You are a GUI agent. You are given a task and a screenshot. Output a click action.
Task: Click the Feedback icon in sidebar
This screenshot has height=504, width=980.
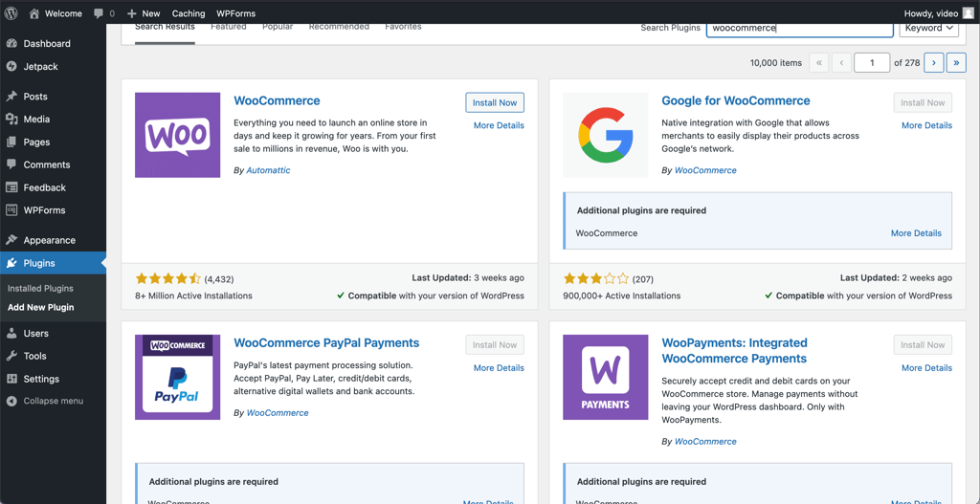[x=11, y=187]
